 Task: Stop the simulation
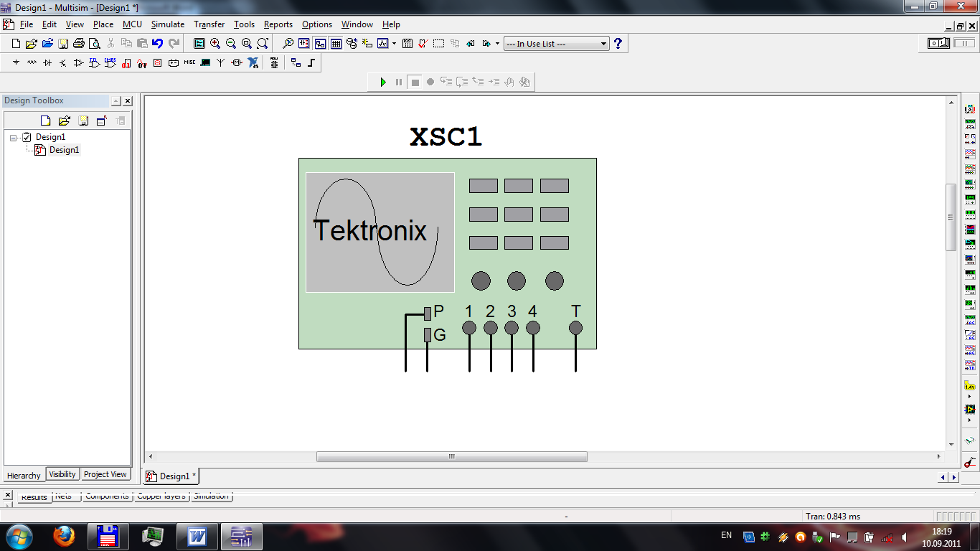415,83
